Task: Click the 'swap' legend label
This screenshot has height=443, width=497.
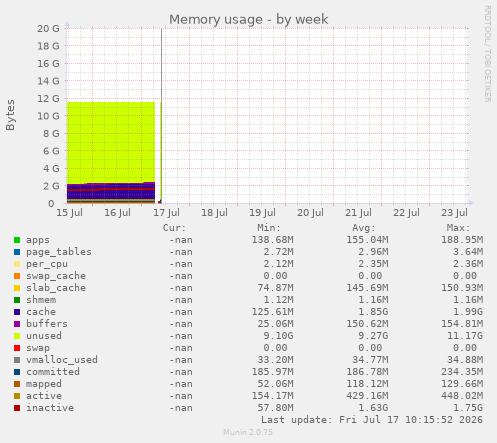Action: [x=38, y=348]
